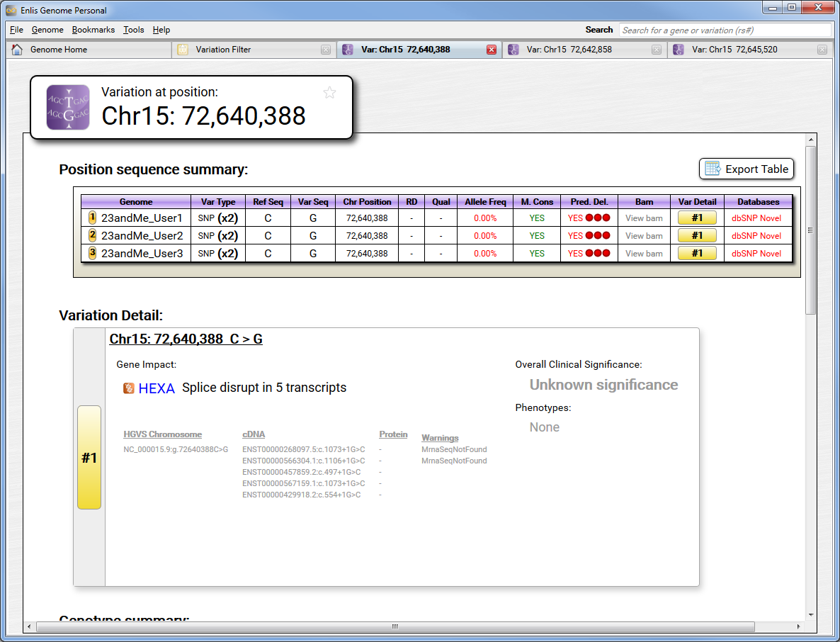Click the Genome Home house icon
This screenshot has width=840, height=642.
tap(17, 50)
